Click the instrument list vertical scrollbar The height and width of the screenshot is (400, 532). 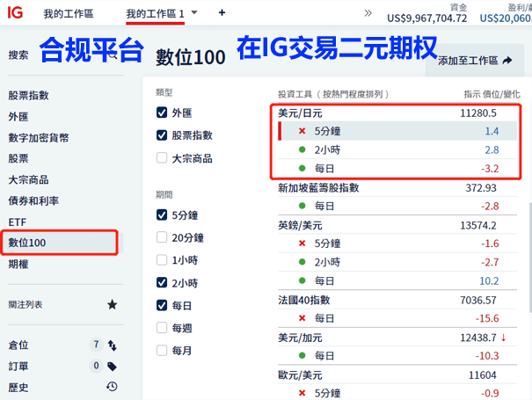[530, 258]
